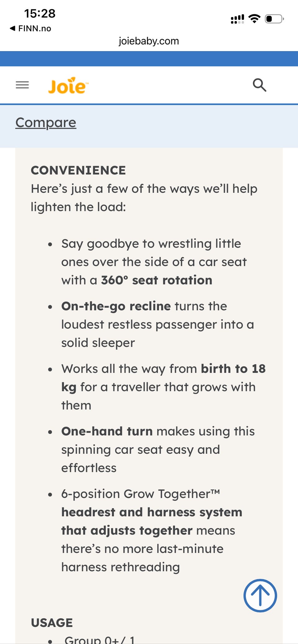Select the USAGE section heading
The width and height of the screenshot is (298, 644).
52,623
